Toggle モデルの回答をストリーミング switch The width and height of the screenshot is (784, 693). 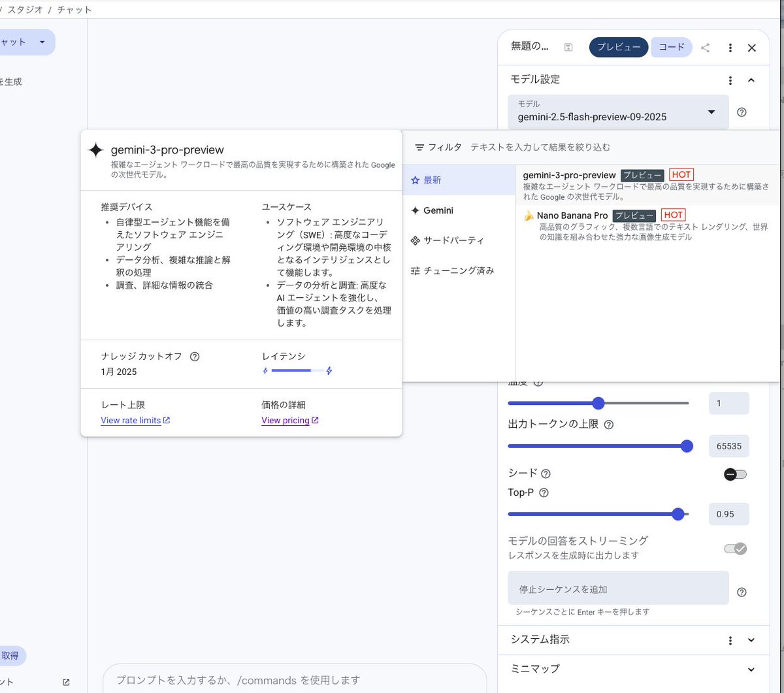pos(735,549)
